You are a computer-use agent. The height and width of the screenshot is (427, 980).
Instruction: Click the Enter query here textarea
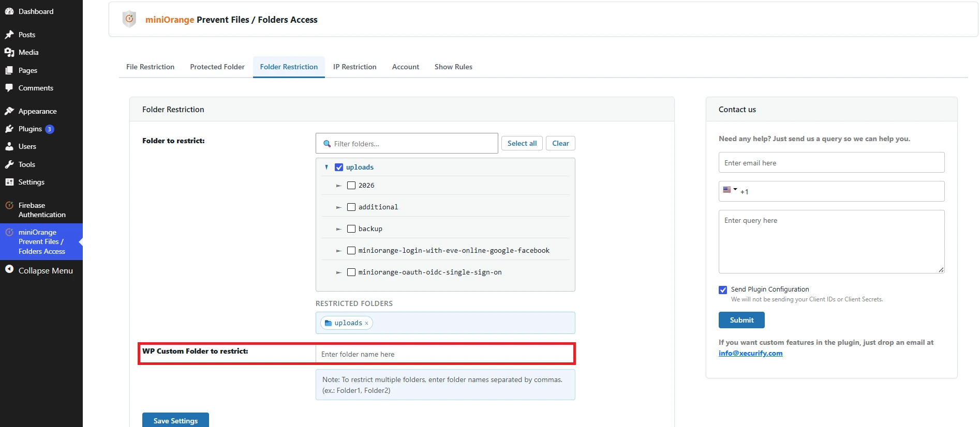pos(831,241)
